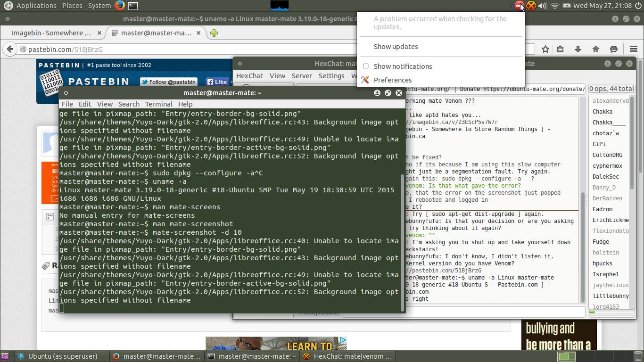Open the HexChat View menu
The image size is (644, 362).
277,76
